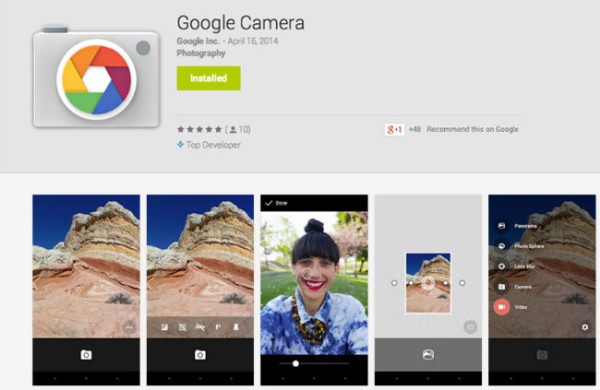Click the 'Recommend this on Google' text
Viewport: 600px width, 390px height.
[x=473, y=129]
